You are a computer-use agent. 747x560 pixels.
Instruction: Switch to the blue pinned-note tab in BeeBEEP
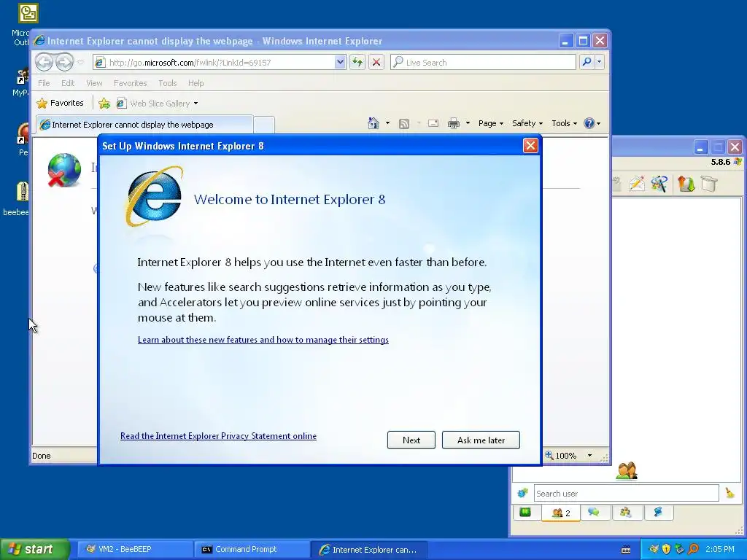point(658,513)
